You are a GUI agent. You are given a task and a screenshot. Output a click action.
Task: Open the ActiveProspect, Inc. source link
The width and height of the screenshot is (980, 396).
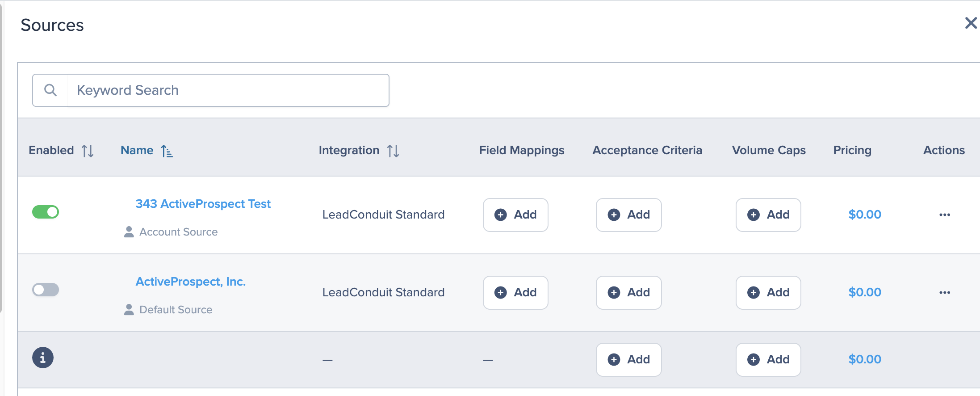tap(191, 282)
